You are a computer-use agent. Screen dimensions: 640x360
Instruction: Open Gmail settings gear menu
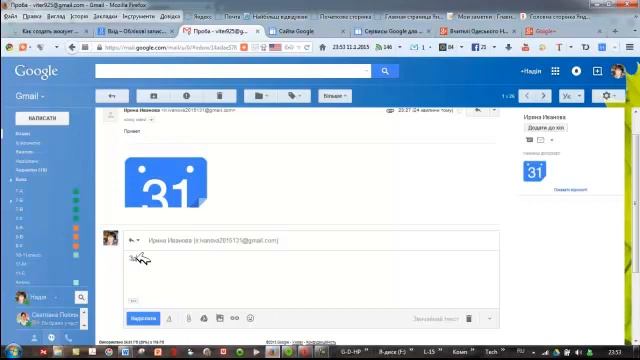click(609, 96)
